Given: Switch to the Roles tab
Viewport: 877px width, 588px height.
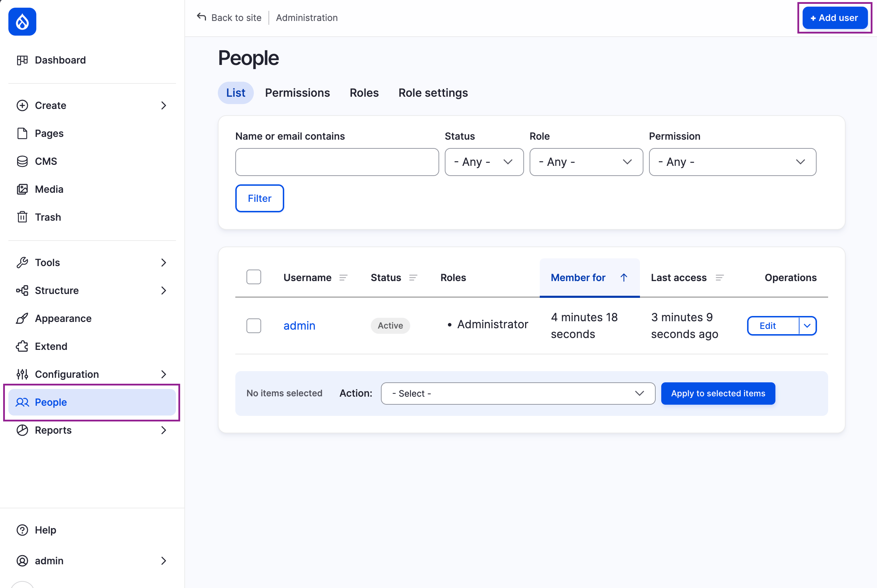Looking at the screenshot, I should click(364, 93).
